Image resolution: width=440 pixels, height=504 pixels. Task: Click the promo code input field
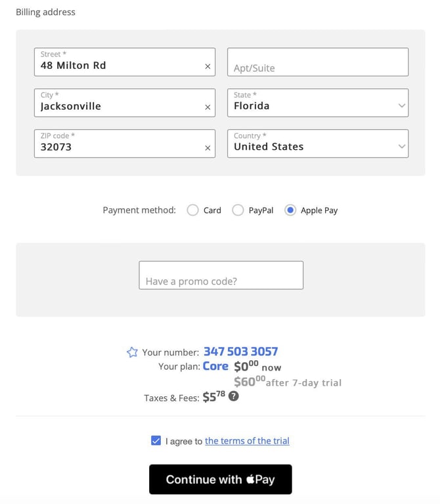tap(221, 275)
